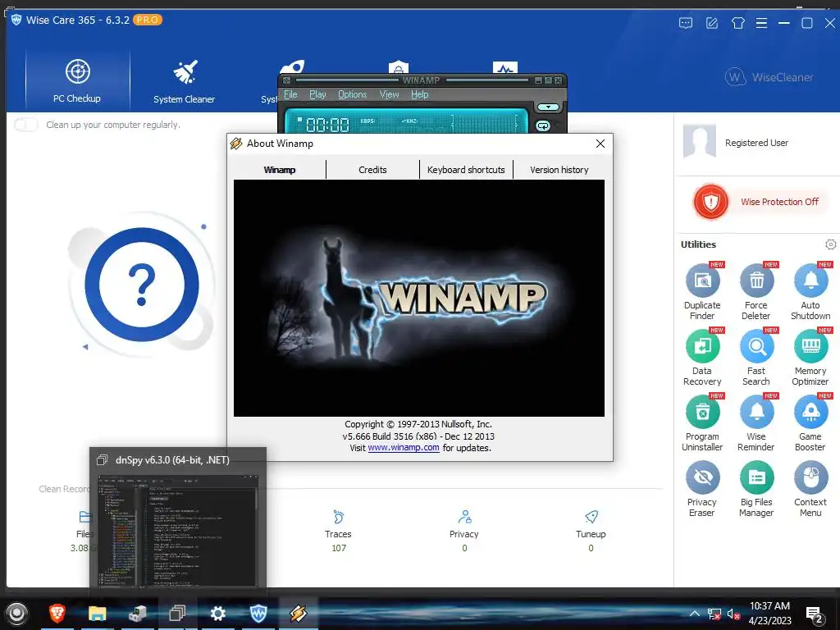This screenshot has height=630, width=840.
Task: Open Brave browser from the taskbar
Action: 57,613
